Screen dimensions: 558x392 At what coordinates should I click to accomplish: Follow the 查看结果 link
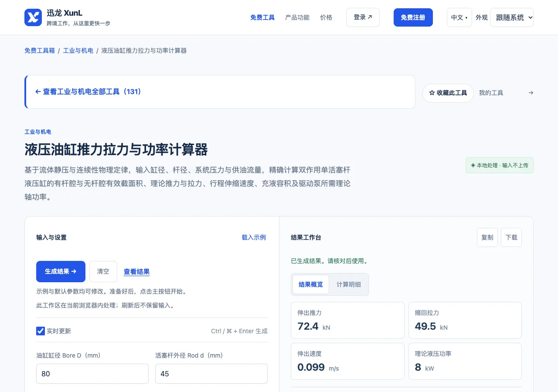point(137,272)
